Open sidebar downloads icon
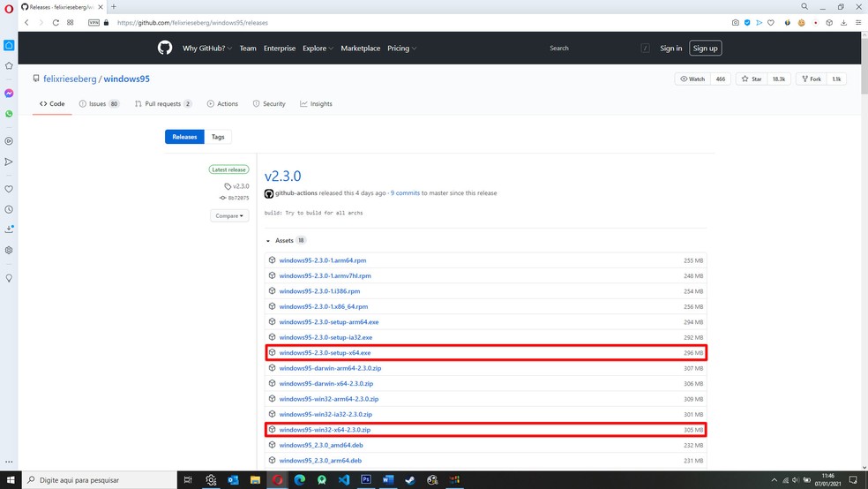 [9, 229]
